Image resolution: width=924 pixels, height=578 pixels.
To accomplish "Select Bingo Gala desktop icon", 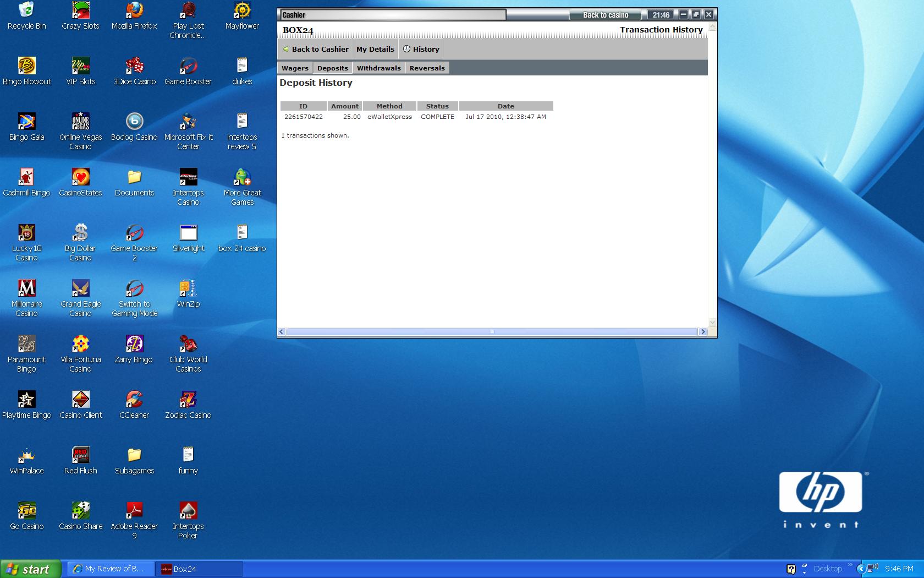I will (x=26, y=127).
